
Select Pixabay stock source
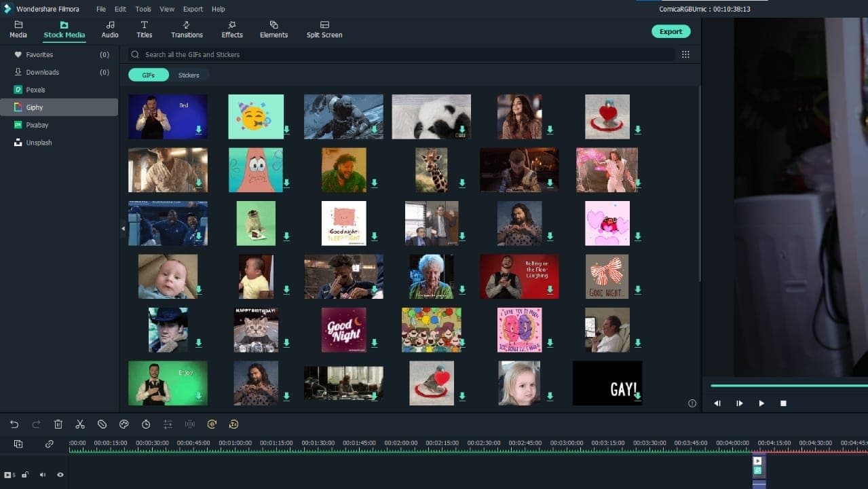click(x=59, y=125)
